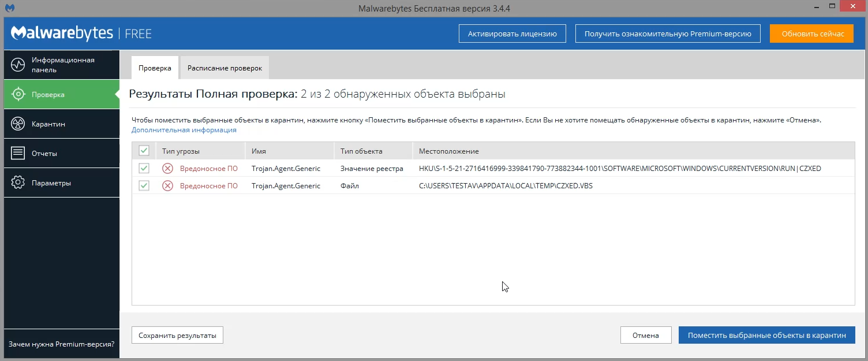Sort by the Имя column header
Screen dimensions: 868x361
click(x=289, y=151)
